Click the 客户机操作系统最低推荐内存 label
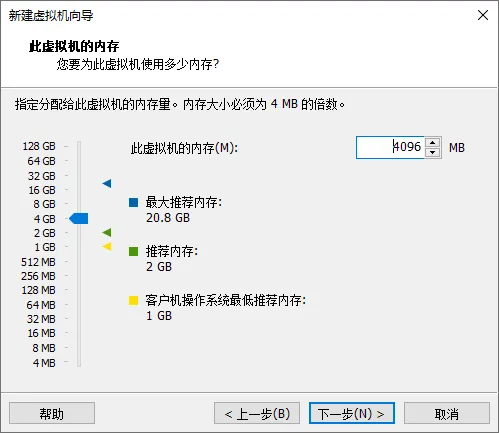This screenshot has width=499, height=433. pos(225,300)
